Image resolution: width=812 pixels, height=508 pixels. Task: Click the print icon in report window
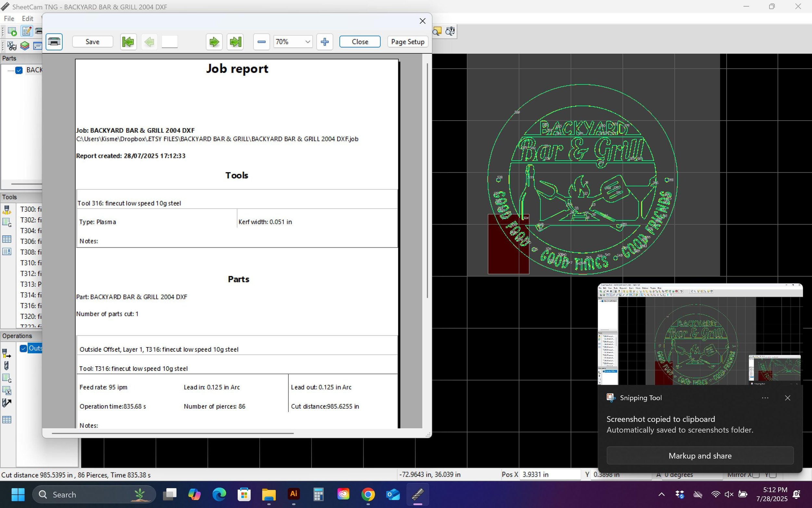click(x=54, y=42)
